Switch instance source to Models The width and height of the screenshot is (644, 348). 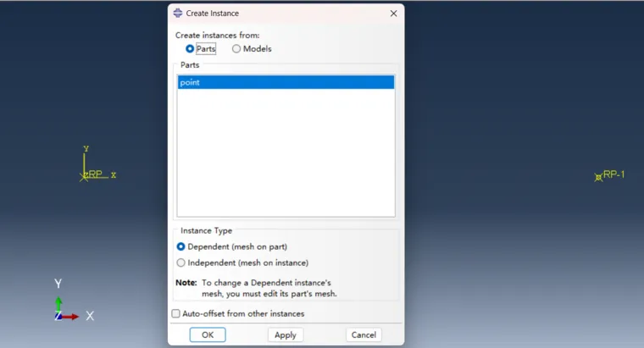236,49
